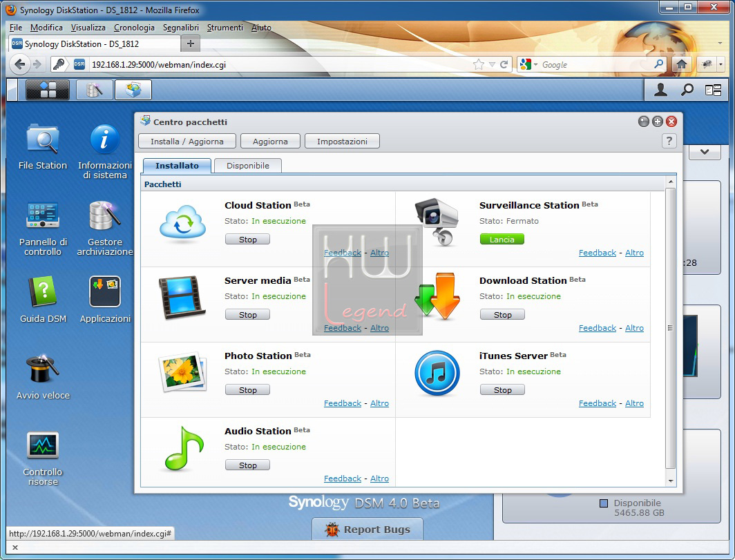Open DSM search magnifier

[687, 90]
